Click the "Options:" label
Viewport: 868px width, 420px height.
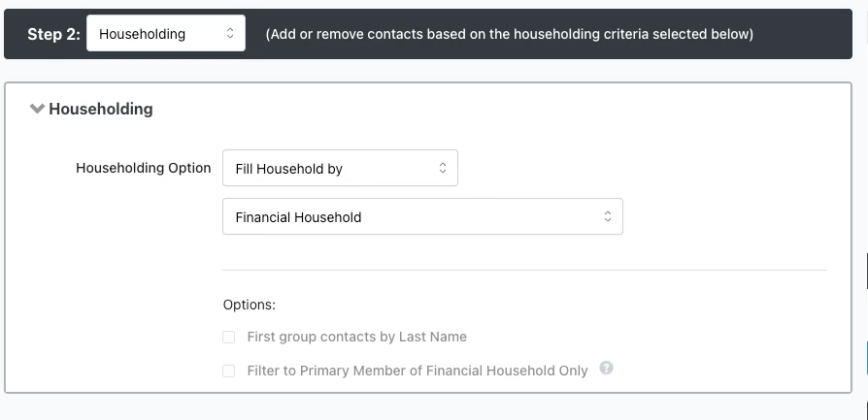point(250,305)
